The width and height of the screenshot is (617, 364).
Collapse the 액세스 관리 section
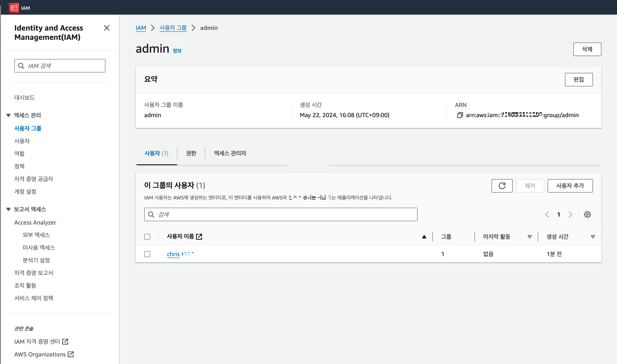[x=8, y=115]
